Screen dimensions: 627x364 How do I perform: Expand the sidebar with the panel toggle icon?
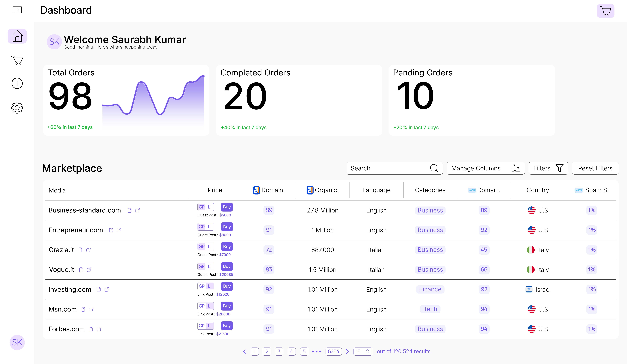point(17,10)
